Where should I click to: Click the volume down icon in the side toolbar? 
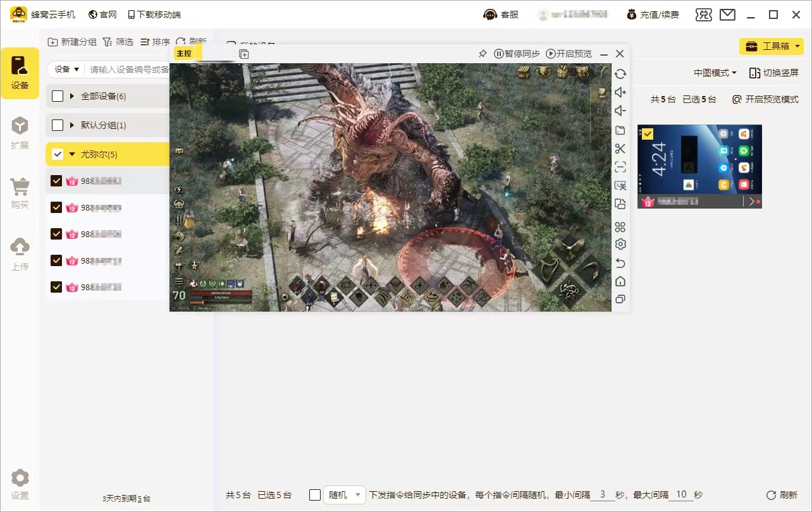tap(620, 111)
